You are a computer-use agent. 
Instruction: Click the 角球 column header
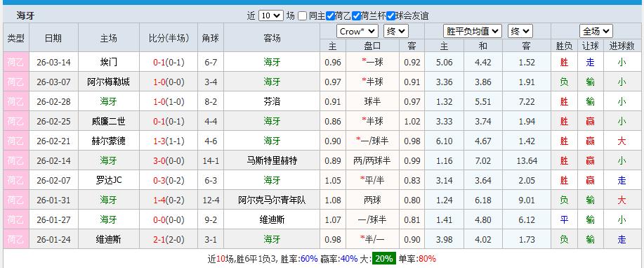pos(211,38)
